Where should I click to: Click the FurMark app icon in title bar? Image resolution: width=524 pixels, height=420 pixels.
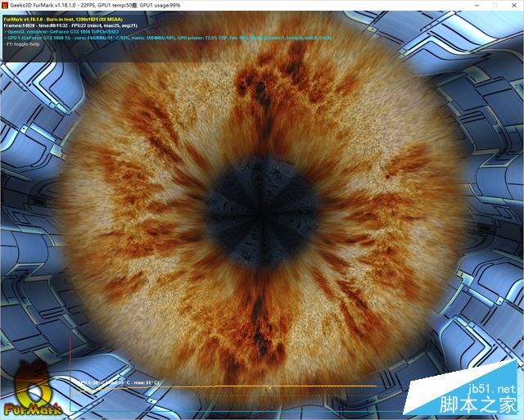tap(5, 5)
